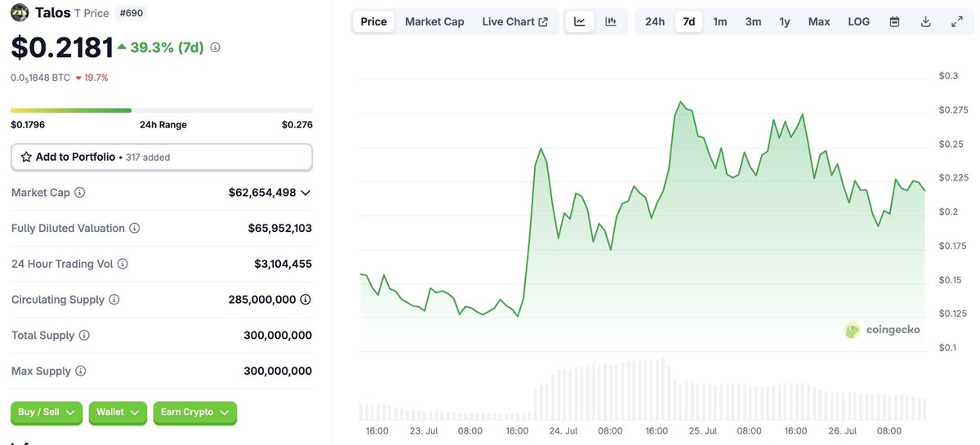Click the Talos coin logo icon
The height and width of the screenshot is (445, 980).
[x=20, y=13]
